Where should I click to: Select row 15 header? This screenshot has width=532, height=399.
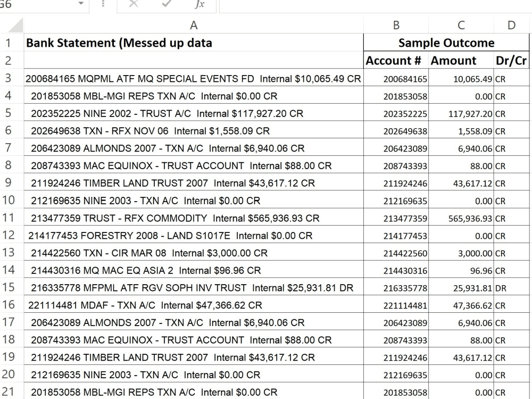coord(9,287)
